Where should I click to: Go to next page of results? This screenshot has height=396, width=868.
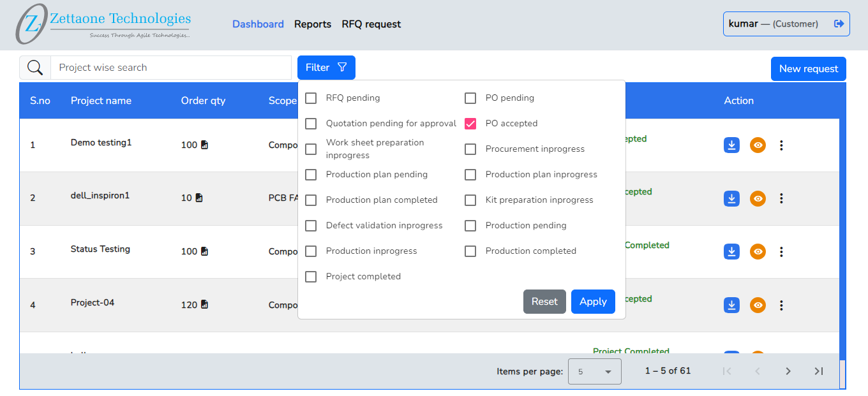pyautogui.click(x=788, y=371)
